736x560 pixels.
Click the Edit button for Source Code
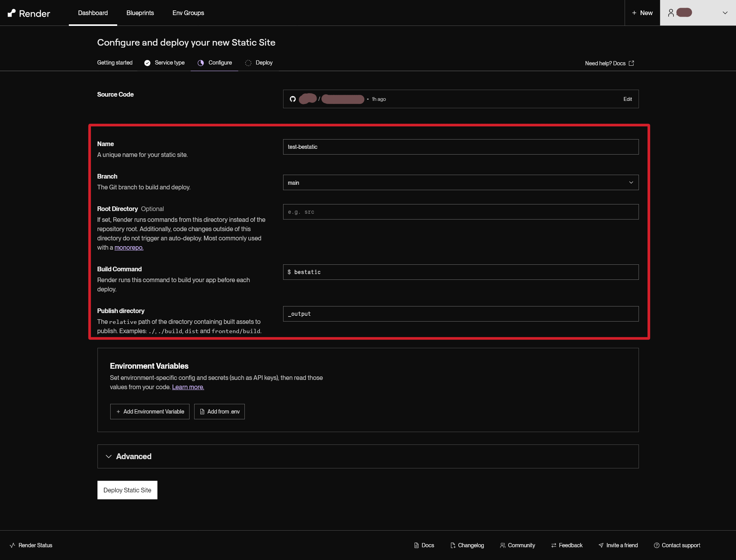click(x=627, y=99)
